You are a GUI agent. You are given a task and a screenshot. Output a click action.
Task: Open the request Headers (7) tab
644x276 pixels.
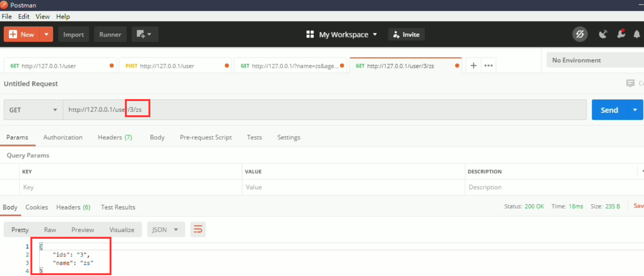pos(115,137)
